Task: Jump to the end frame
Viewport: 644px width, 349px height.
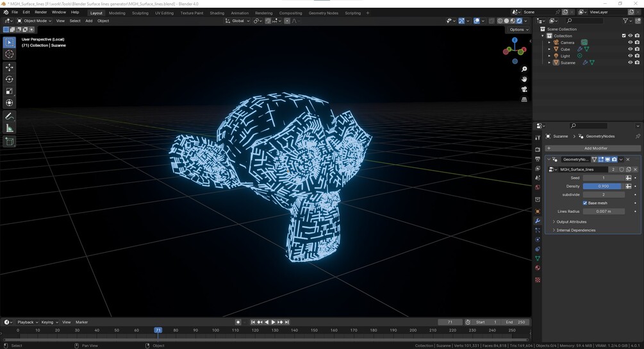Action: click(287, 322)
